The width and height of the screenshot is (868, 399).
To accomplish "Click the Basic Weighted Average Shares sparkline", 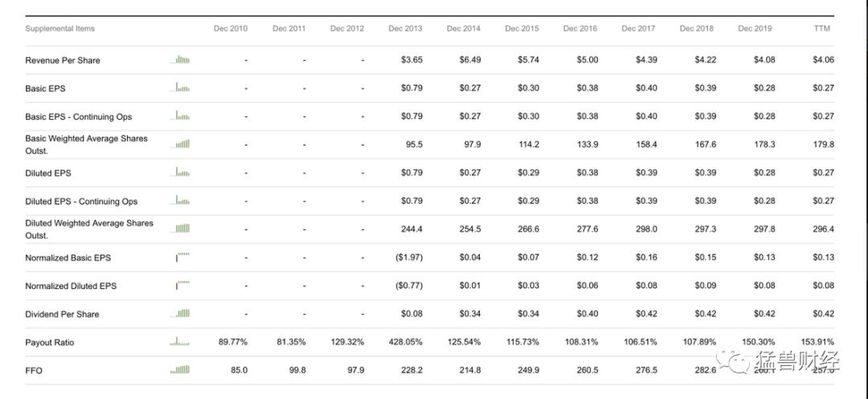I will tap(182, 145).
